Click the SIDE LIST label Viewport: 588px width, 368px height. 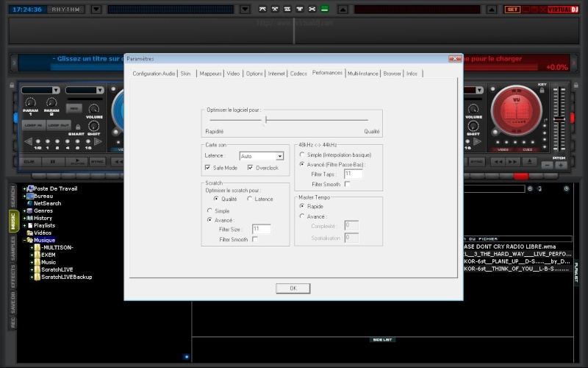(x=382, y=339)
